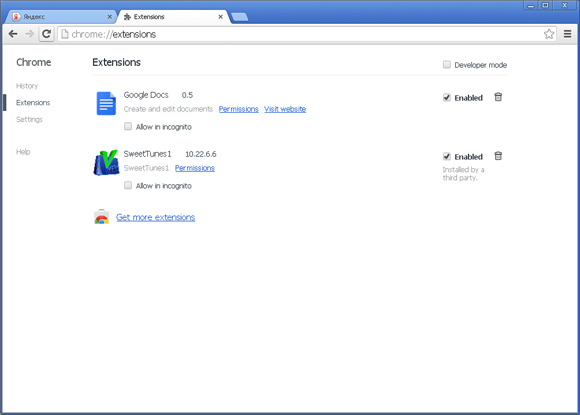Screen dimensions: 580x415
Task: Click the chrome://extensions address bar
Action: pyautogui.click(x=300, y=34)
